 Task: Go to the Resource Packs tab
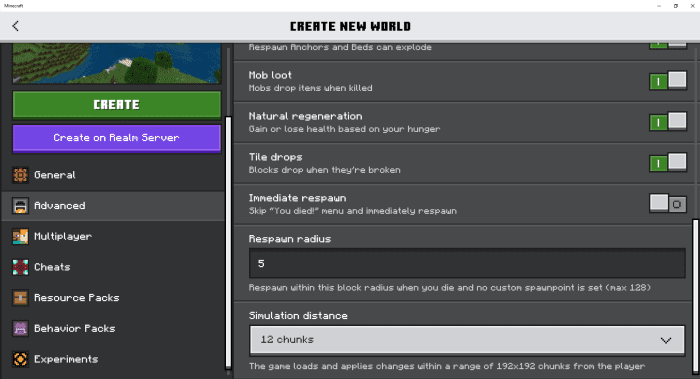point(113,298)
